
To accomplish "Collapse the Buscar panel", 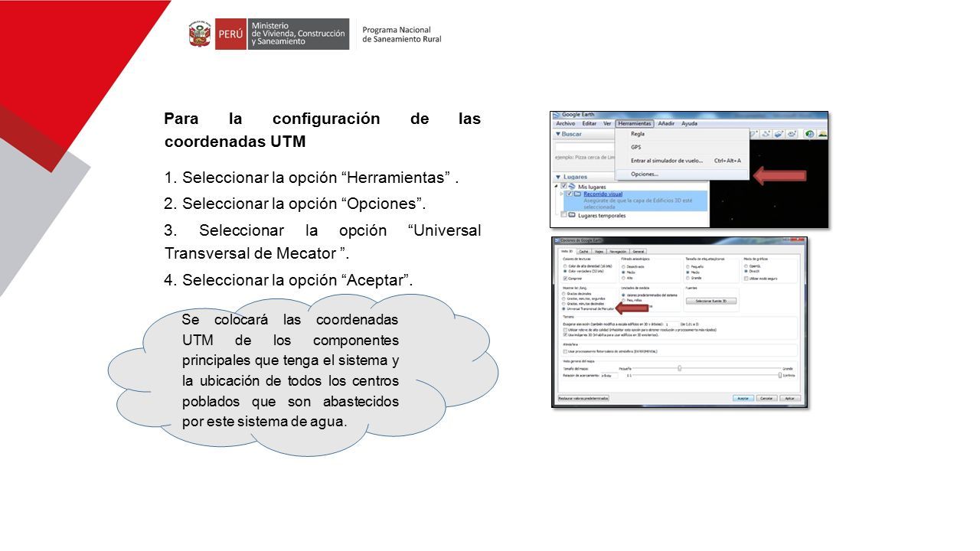I will pyautogui.click(x=558, y=134).
